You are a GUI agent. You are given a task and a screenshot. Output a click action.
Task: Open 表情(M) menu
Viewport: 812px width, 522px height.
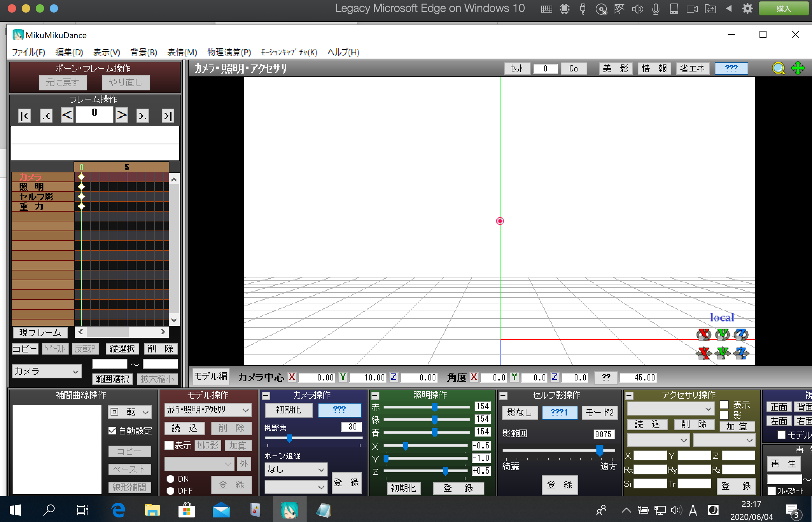[182, 52]
